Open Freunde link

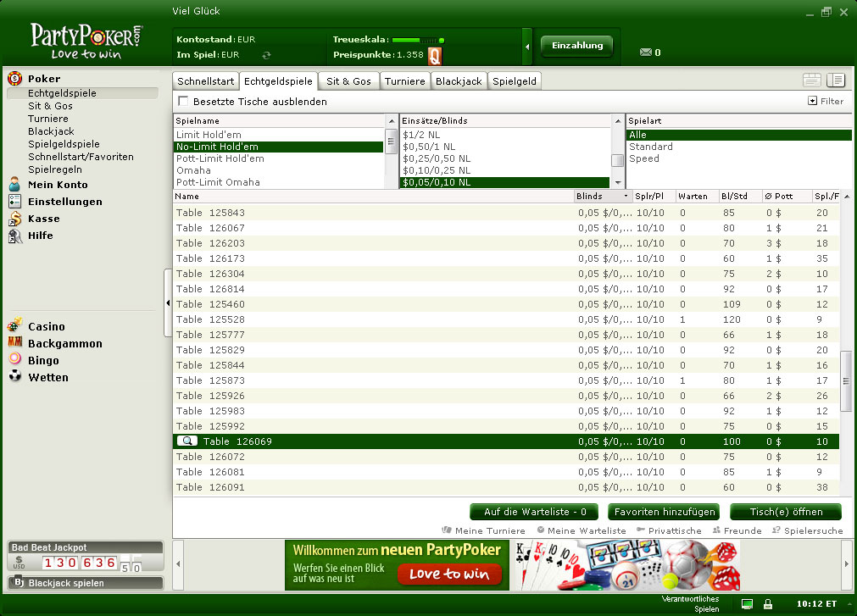(x=737, y=530)
